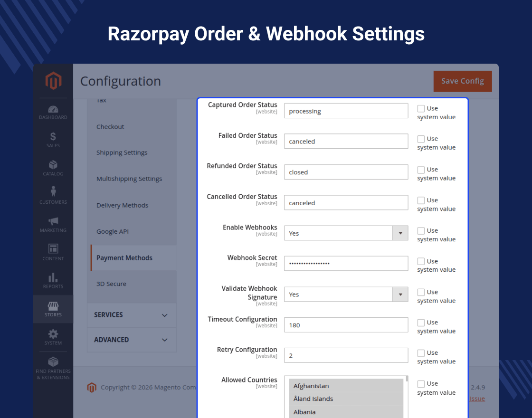The image size is (532, 418).
Task: Check Use system value for Refunded Order Status
Action: coord(421,170)
